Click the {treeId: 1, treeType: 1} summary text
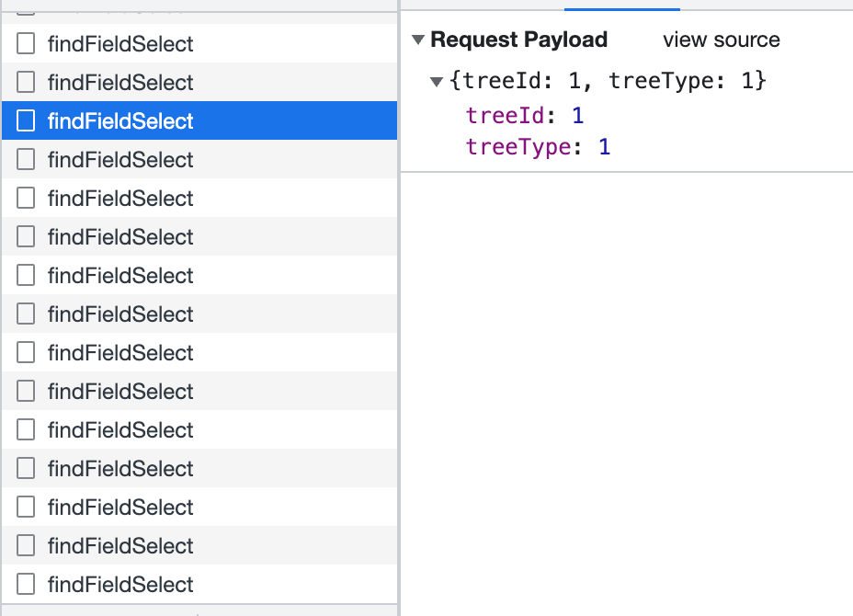 [608, 82]
